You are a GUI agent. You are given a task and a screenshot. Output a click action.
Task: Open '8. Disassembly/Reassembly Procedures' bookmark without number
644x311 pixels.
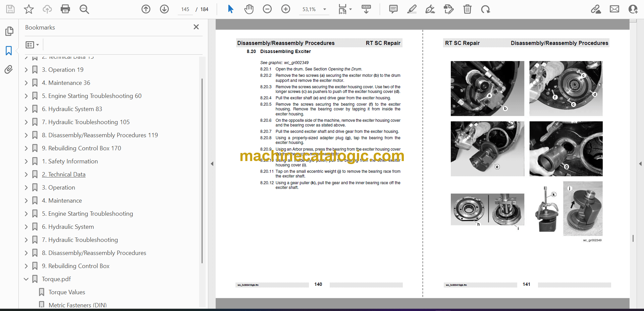[94, 253]
